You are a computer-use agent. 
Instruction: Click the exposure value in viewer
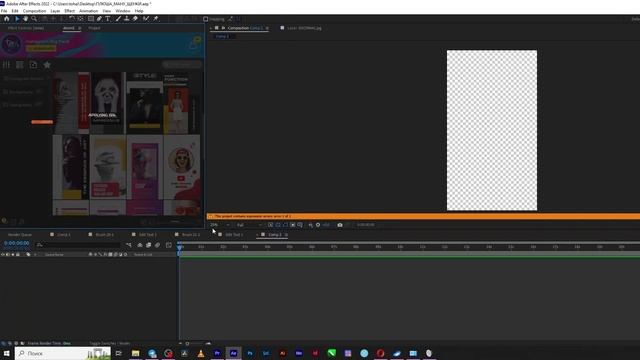point(326,225)
